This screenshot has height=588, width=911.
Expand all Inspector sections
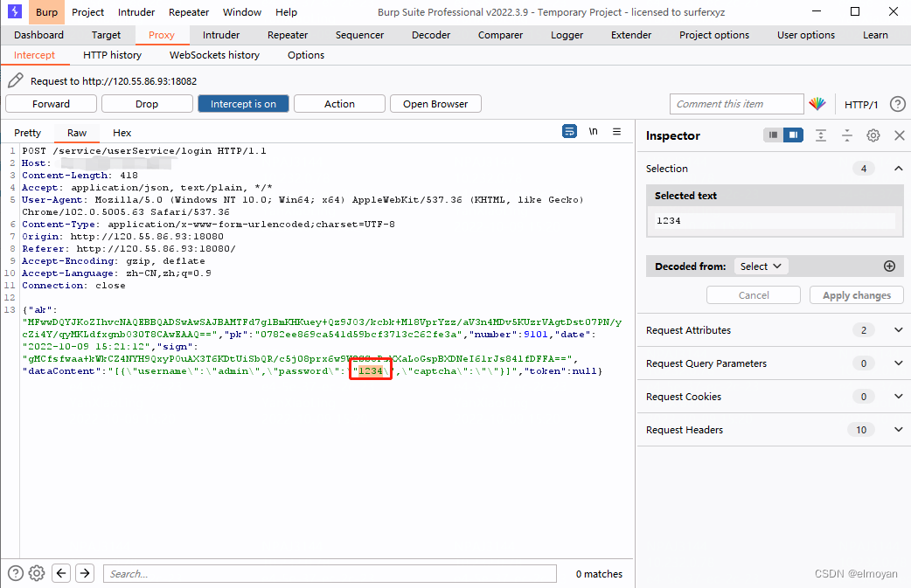pyautogui.click(x=823, y=135)
